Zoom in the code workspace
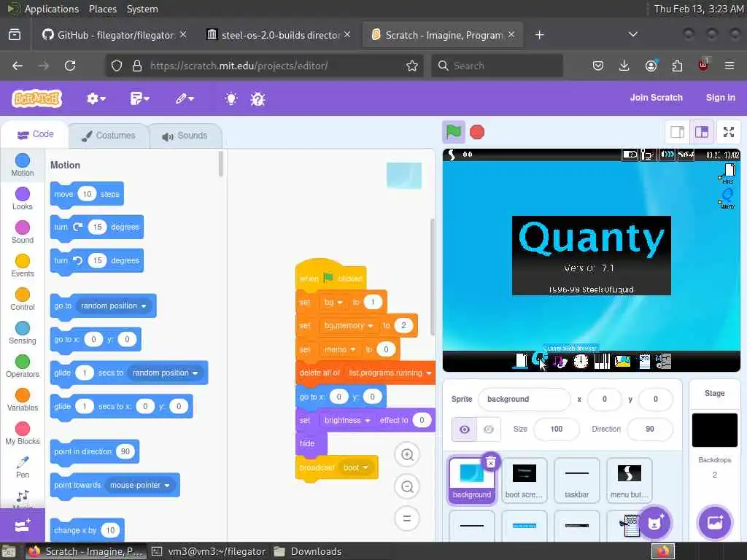Image resolution: width=747 pixels, height=560 pixels. point(407,454)
